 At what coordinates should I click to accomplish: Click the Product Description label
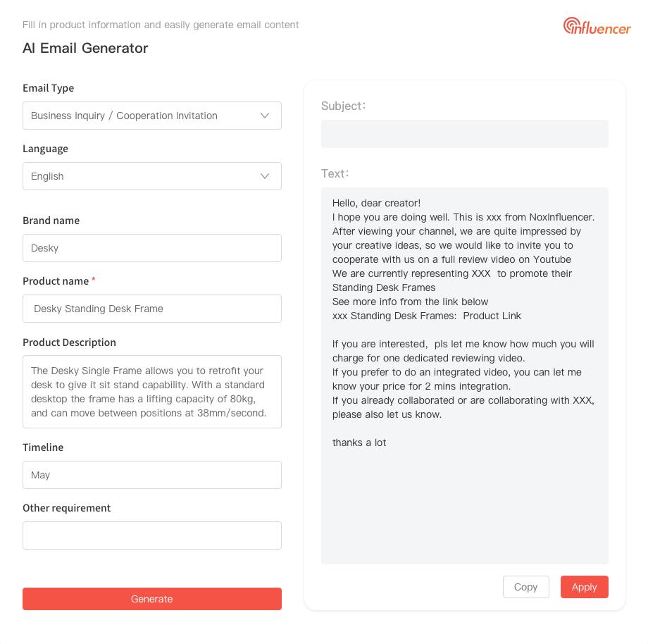pyautogui.click(x=69, y=342)
